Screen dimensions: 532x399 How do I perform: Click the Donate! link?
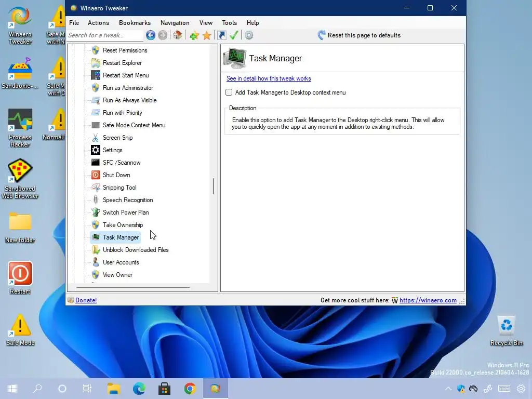(86, 300)
